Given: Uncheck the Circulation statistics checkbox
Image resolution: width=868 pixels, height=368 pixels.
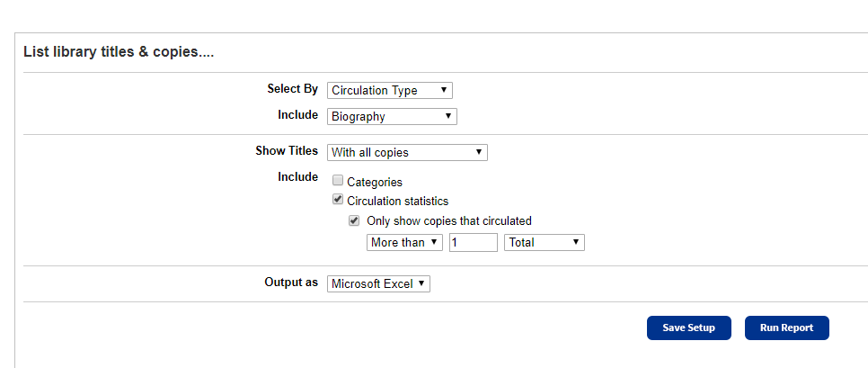Looking at the screenshot, I should pos(338,201).
